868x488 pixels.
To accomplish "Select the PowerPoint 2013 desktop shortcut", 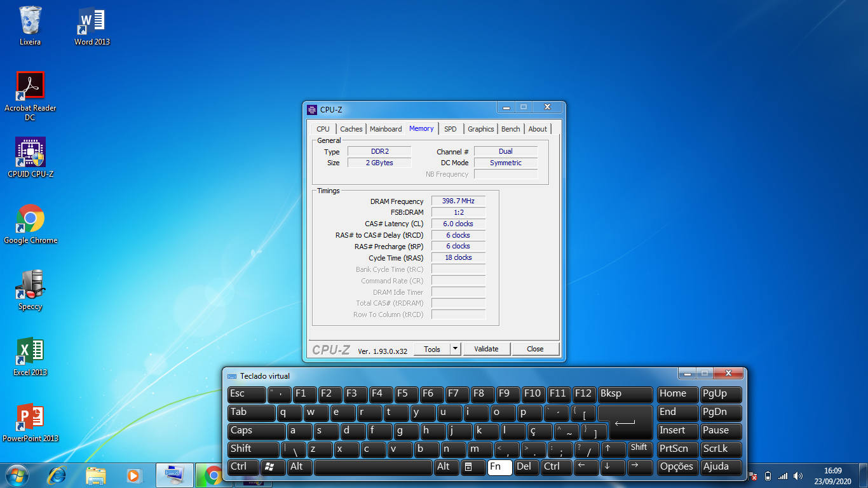I will click(x=30, y=423).
